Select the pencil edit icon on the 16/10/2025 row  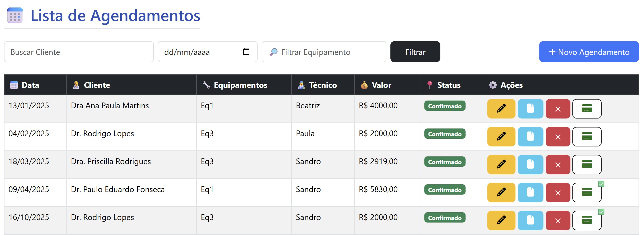501,220
